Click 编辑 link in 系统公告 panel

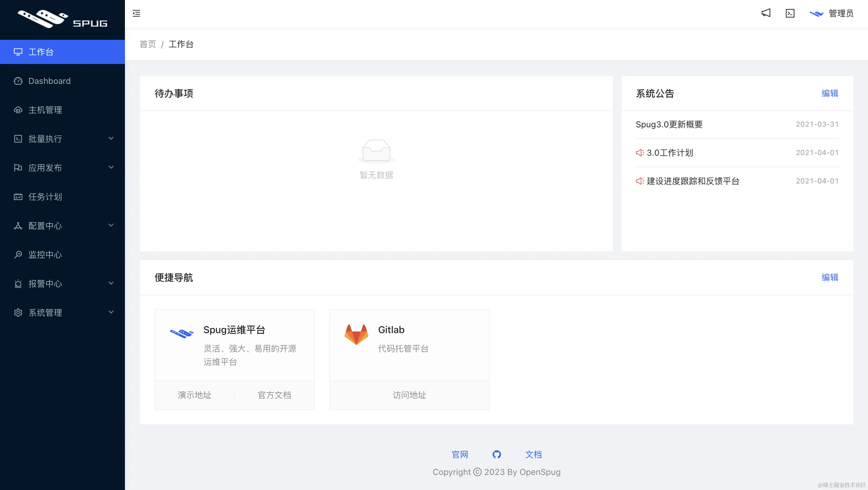pyautogui.click(x=830, y=93)
